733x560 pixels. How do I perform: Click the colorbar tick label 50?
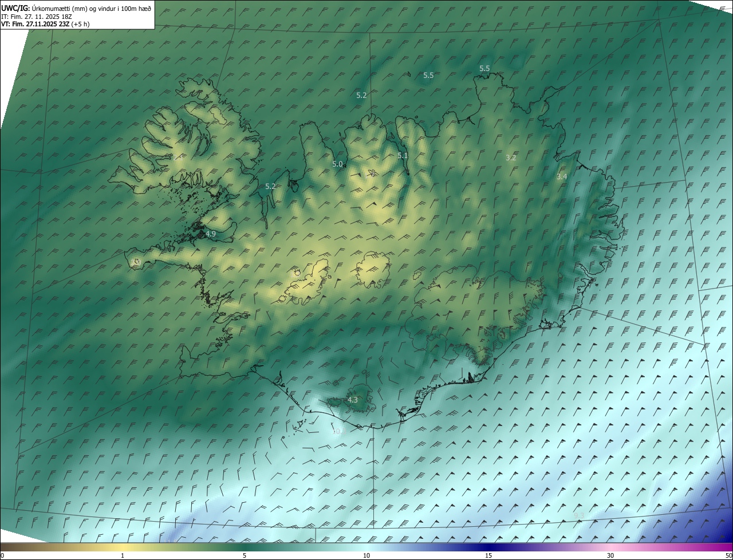coord(728,555)
